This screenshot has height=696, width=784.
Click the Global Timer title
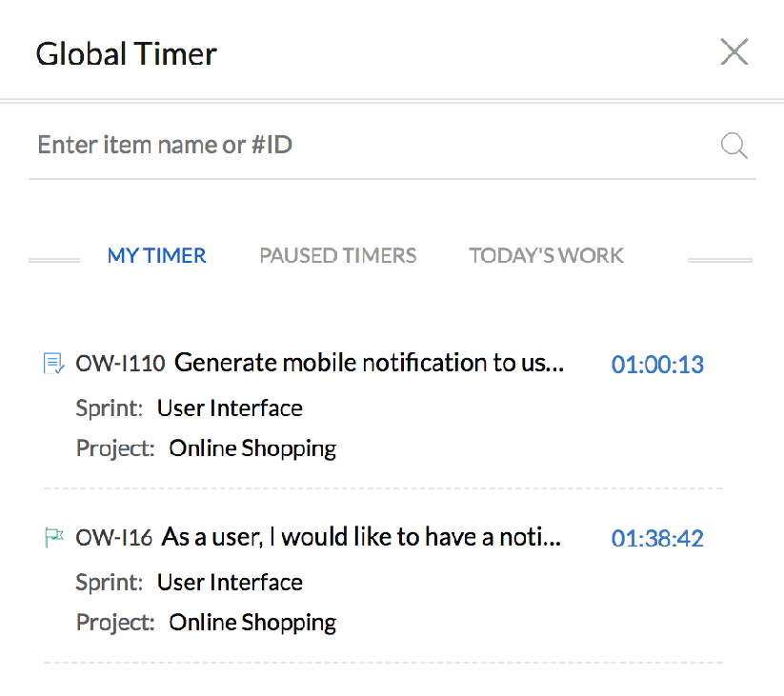(126, 53)
